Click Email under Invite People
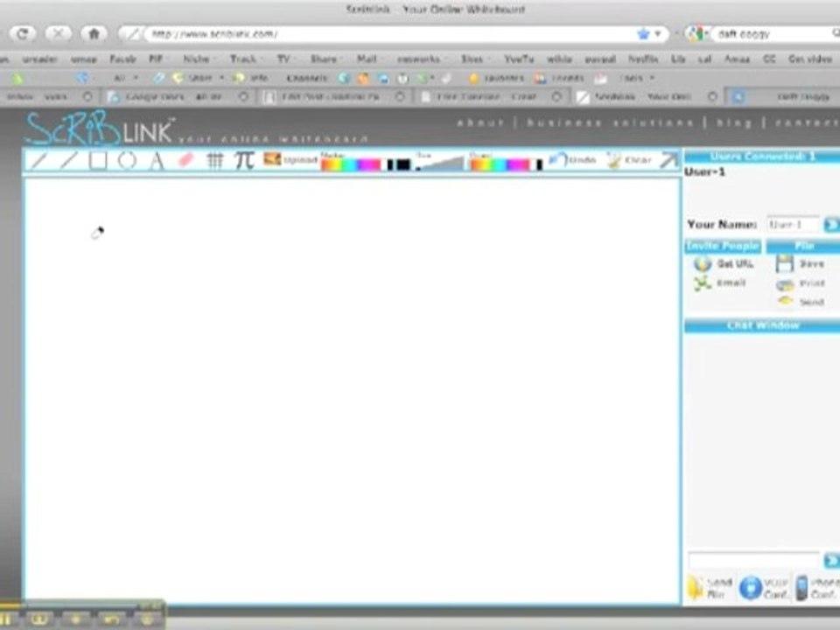The width and height of the screenshot is (840, 630). pos(731,283)
